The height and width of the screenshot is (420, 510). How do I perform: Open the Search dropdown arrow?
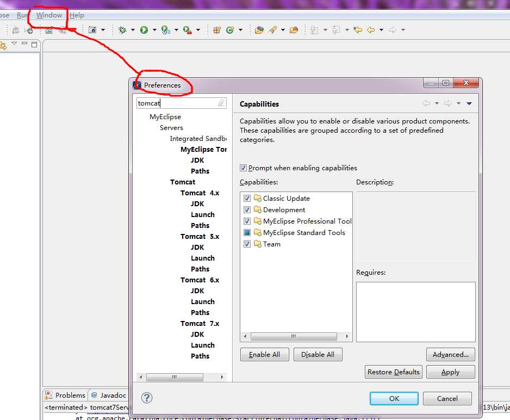coord(283,30)
